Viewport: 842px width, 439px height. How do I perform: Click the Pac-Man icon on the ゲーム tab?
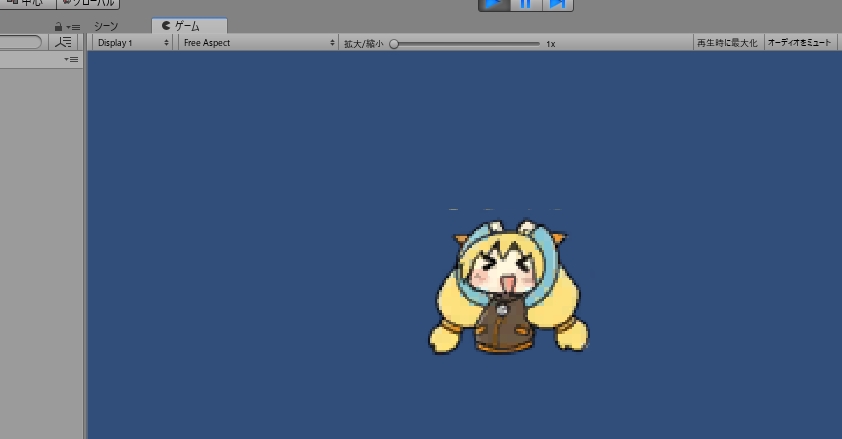pos(166,25)
